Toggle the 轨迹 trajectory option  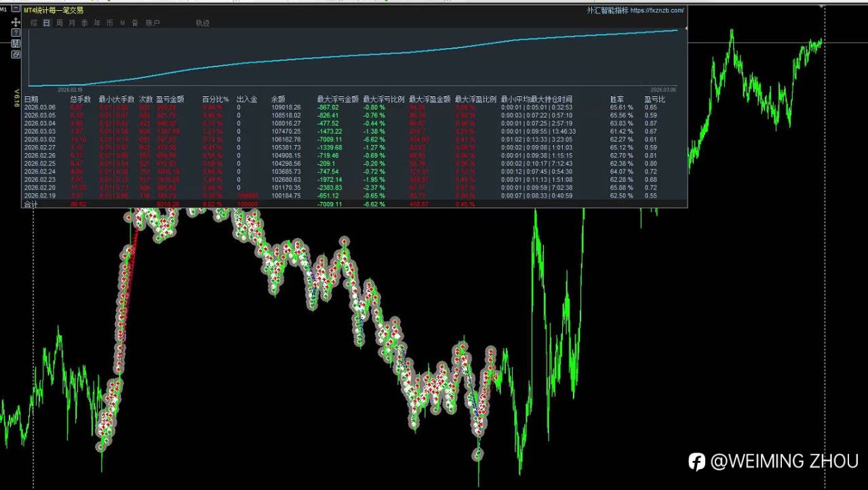(x=203, y=23)
